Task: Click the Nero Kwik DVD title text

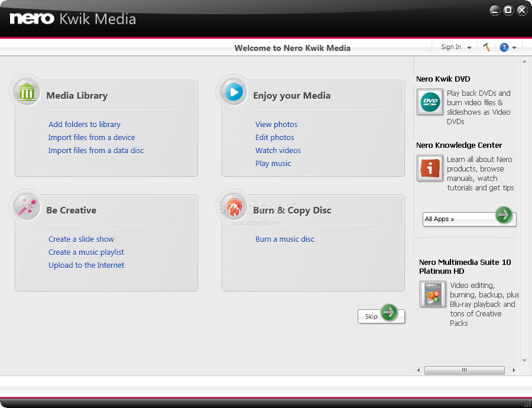Action: click(x=443, y=79)
